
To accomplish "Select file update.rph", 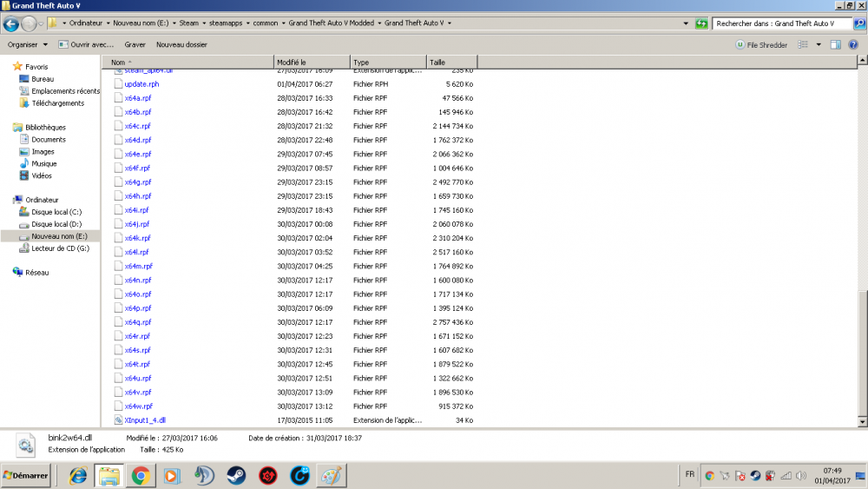I will tap(141, 84).
